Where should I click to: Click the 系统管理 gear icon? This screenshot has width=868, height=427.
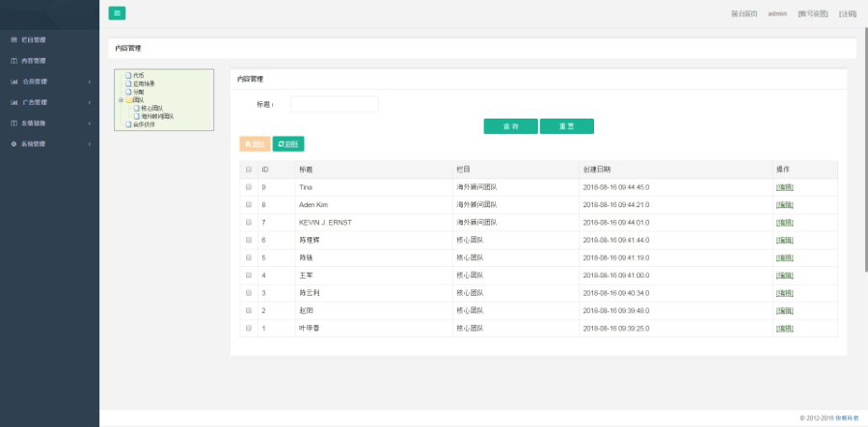click(14, 144)
